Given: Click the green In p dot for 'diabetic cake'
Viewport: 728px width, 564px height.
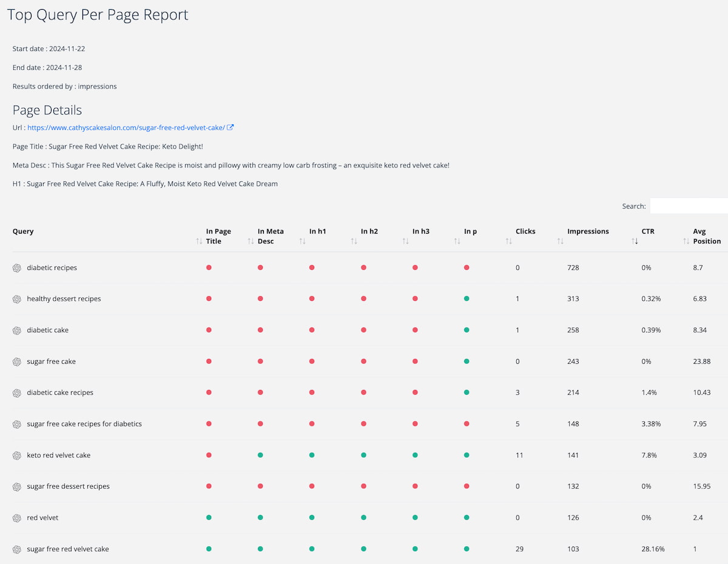Looking at the screenshot, I should (467, 330).
